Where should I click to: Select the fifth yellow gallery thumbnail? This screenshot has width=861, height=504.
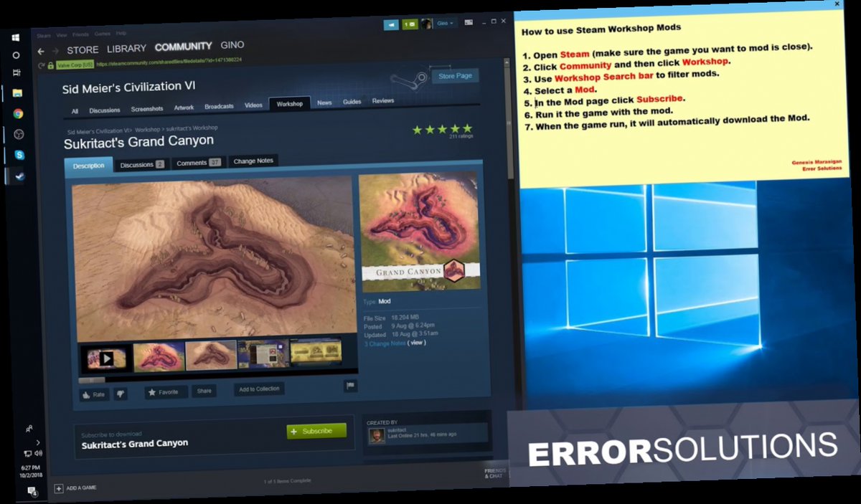pyautogui.click(x=315, y=351)
